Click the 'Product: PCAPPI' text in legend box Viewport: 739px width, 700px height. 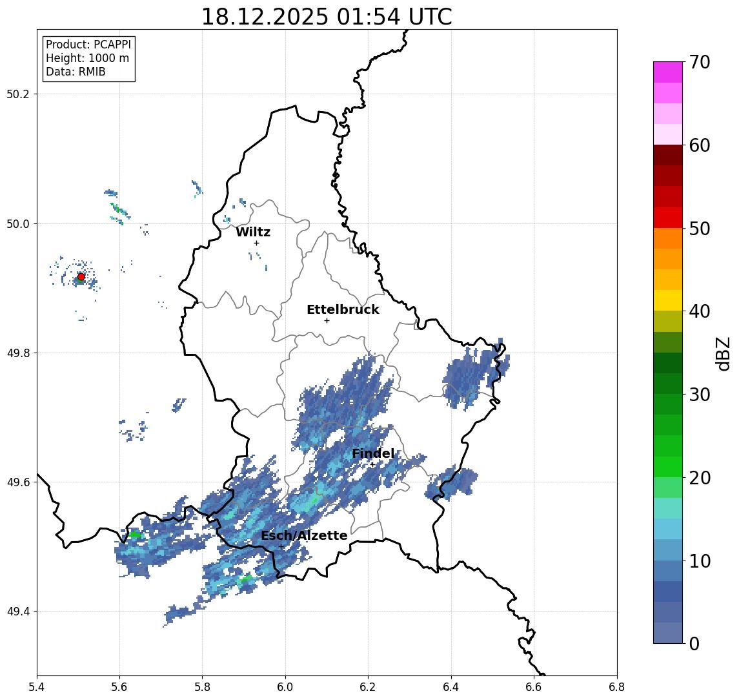tap(88, 45)
